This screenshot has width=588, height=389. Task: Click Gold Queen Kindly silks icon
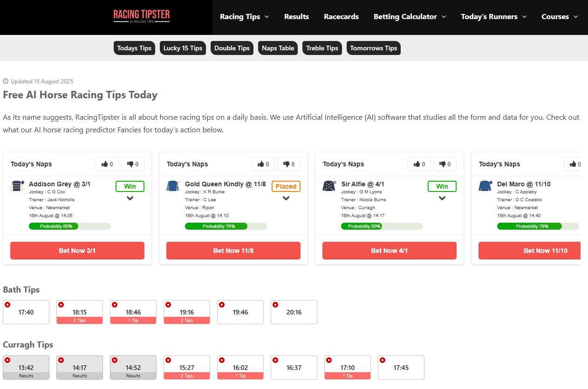[173, 186]
